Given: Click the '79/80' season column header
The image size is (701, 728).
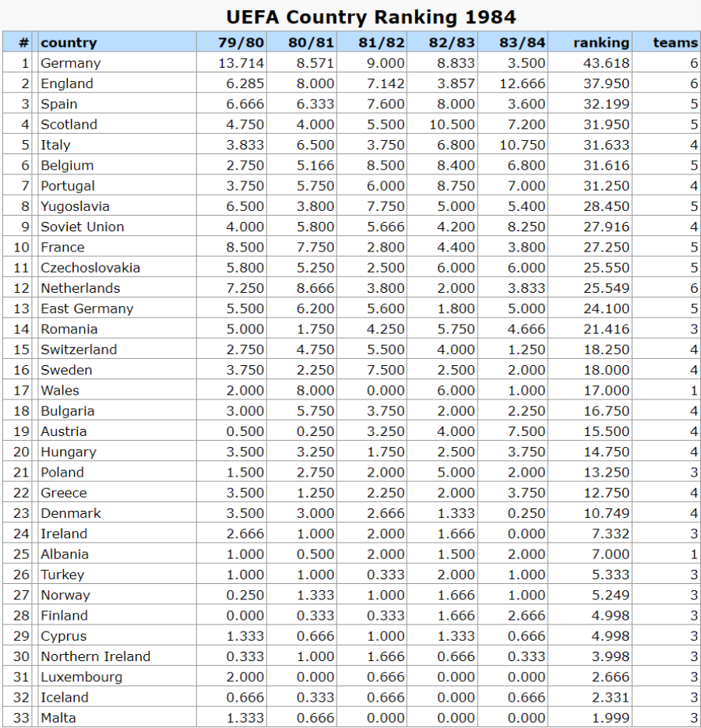Looking at the screenshot, I should point(241,43).
